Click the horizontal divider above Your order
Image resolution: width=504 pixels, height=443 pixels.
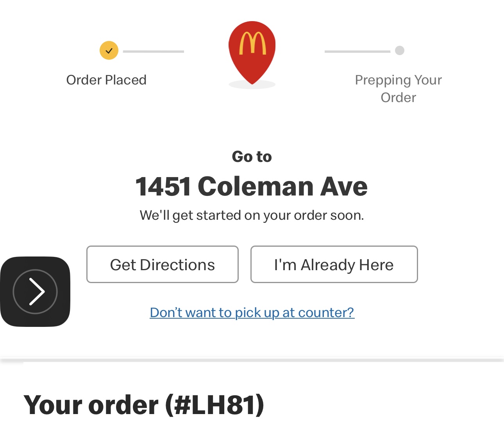click(x=252, y=360)
